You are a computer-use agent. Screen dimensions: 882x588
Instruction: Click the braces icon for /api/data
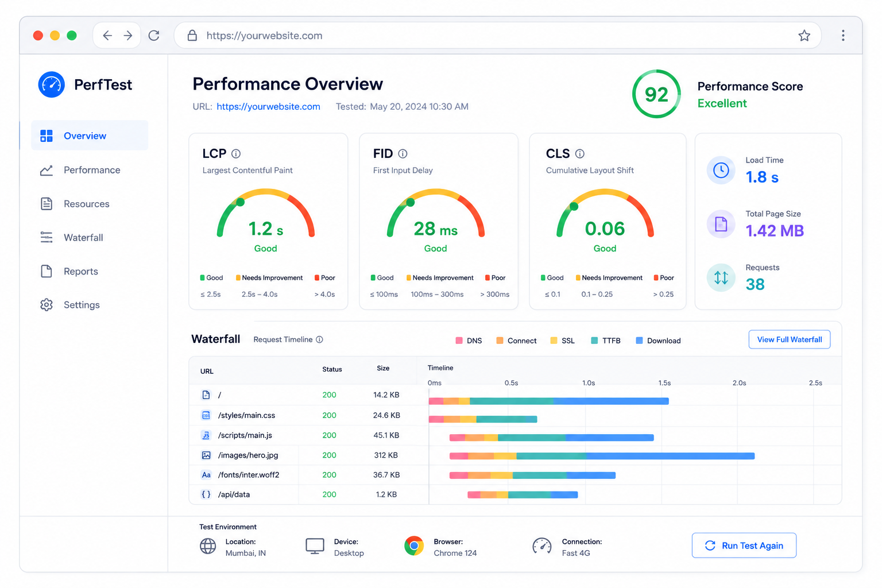coord(206,494)
